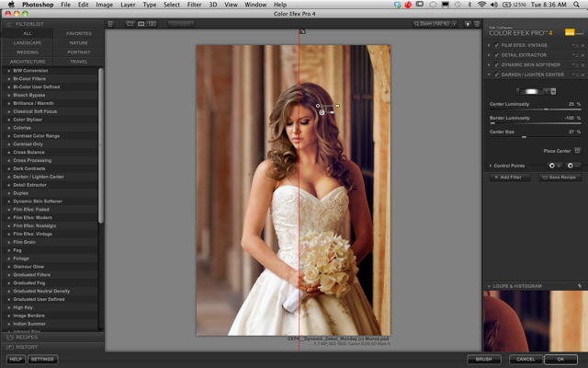The image size is (588, 368).
Task: Click the Add Filter button
Action: pos(510,178)
